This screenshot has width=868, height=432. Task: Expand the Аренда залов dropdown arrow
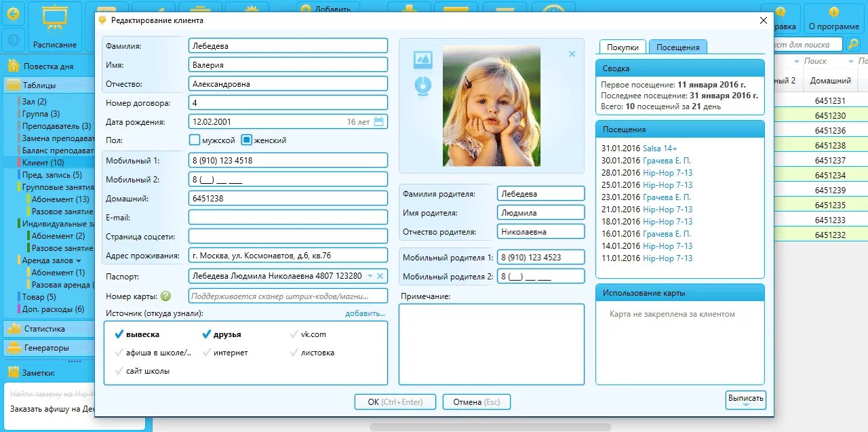(x=79, y=260)
